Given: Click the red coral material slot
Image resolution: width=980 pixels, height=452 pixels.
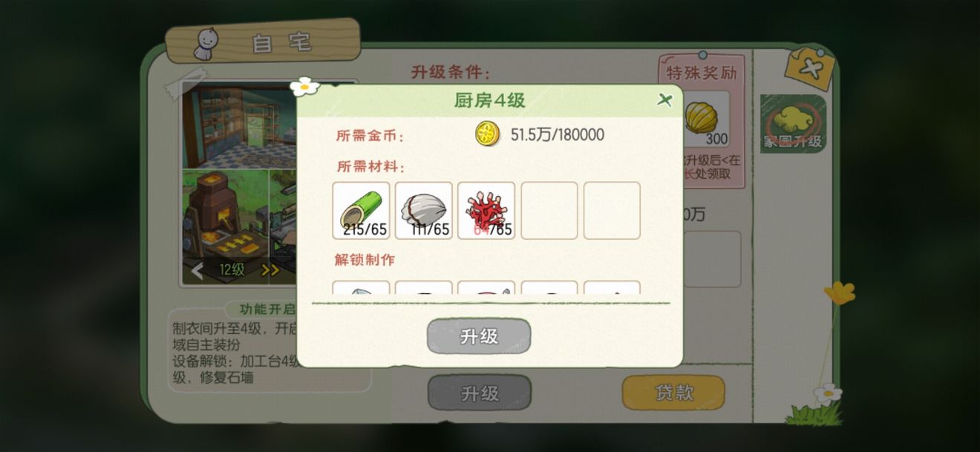Looking at the screenshot, I should click(486, 211).
